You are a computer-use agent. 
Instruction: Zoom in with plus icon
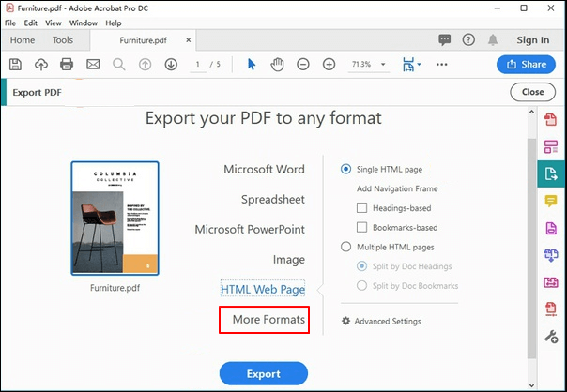click(329, 65)
